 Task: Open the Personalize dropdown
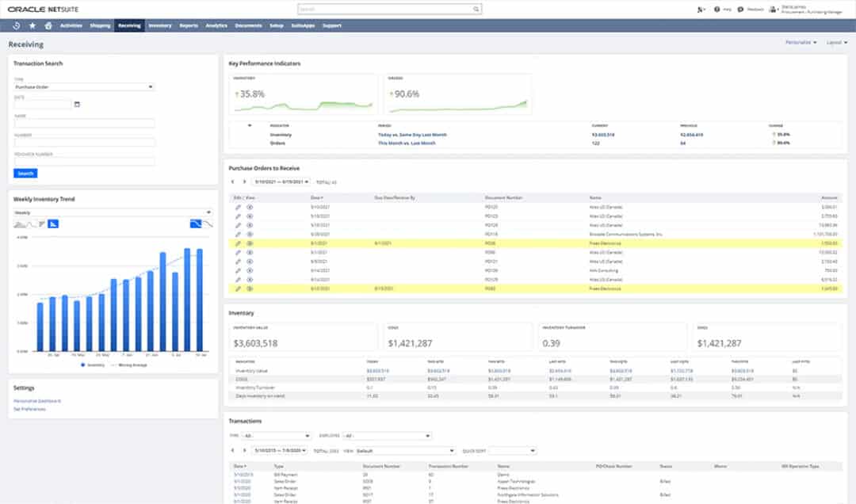point(801,42)
